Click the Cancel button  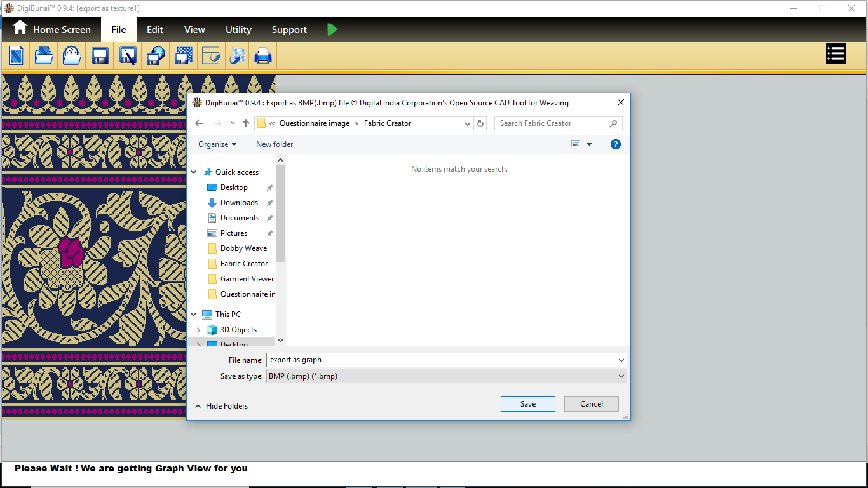pyautogui.click(x=591, y=404)
